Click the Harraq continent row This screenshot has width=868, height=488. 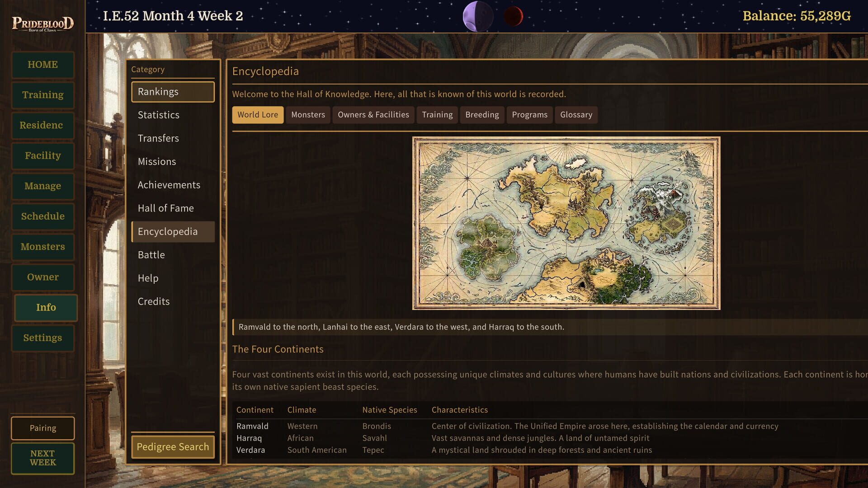[550, 438]
